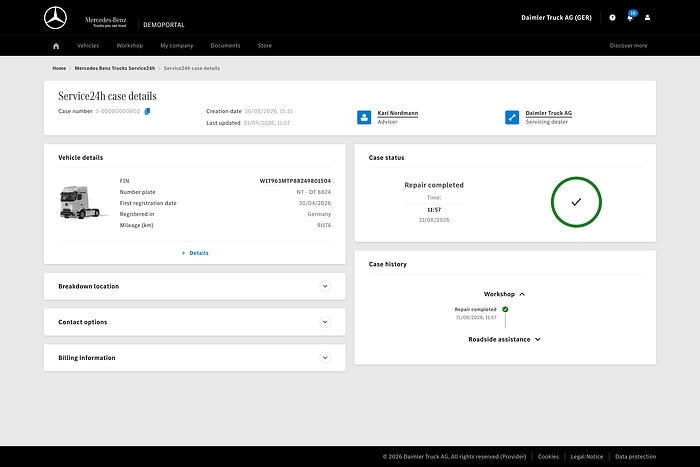Click the Case status panel title
Screen dimensions: 700x467
pos(387,158)
